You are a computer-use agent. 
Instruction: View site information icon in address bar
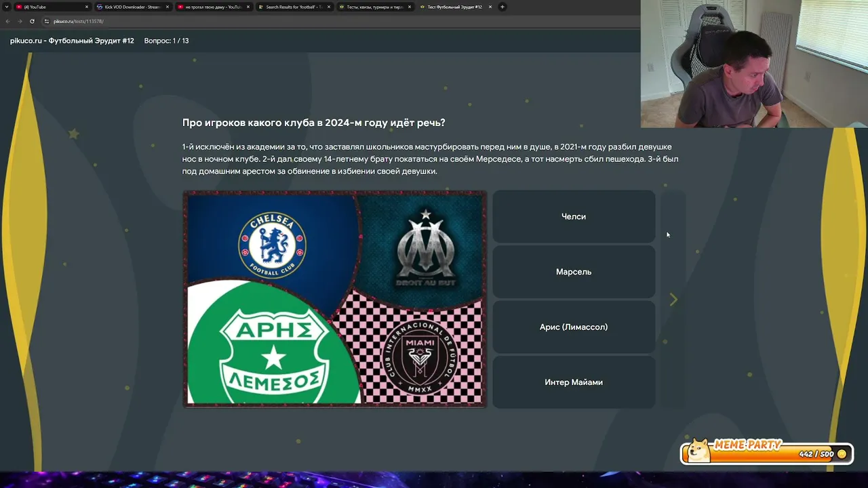click(47, 21)
